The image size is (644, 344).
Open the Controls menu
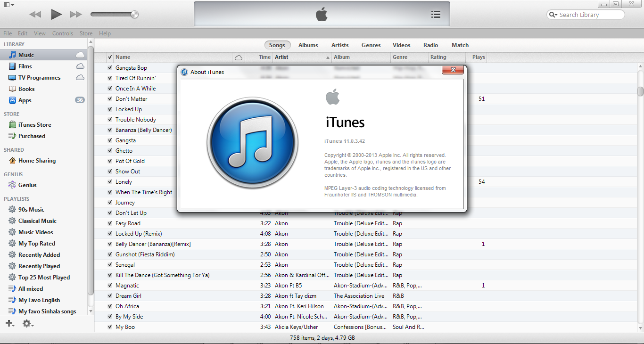point(63,33)
